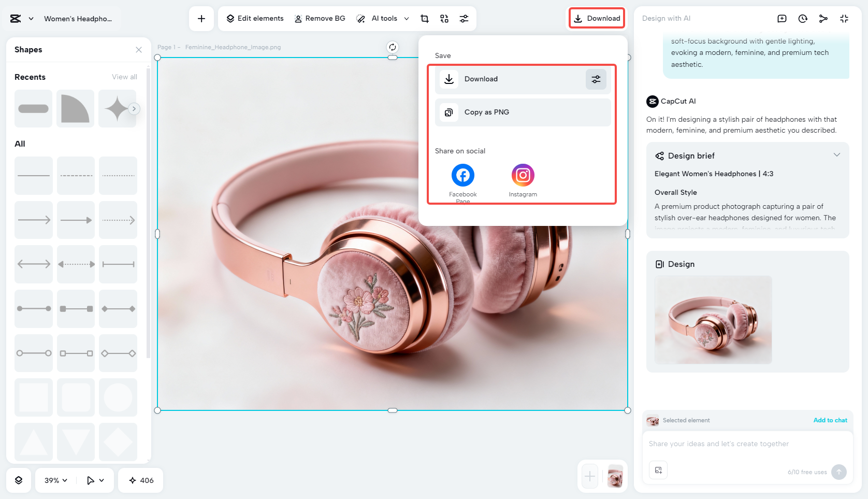
Task: Open the Resize tool icon
Action: 444,18
